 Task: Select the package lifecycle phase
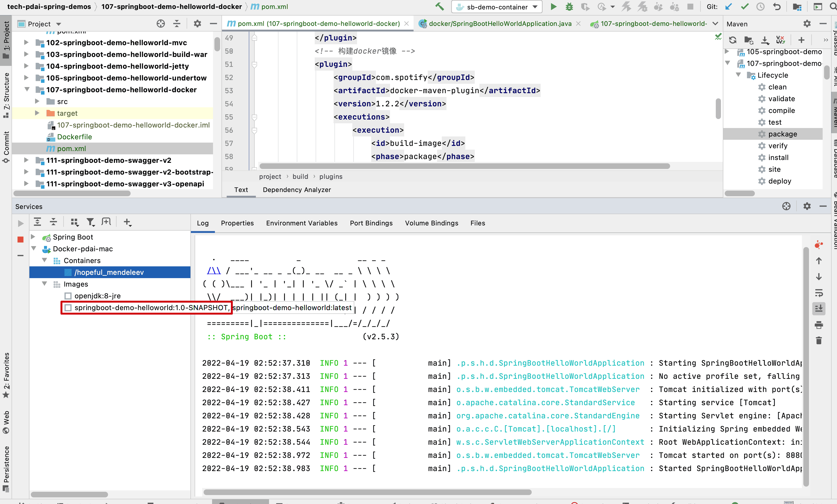[782, 133]
